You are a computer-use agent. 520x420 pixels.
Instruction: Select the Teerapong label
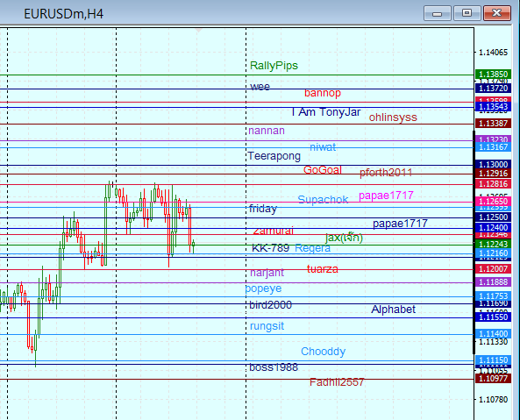click(274, 156)
